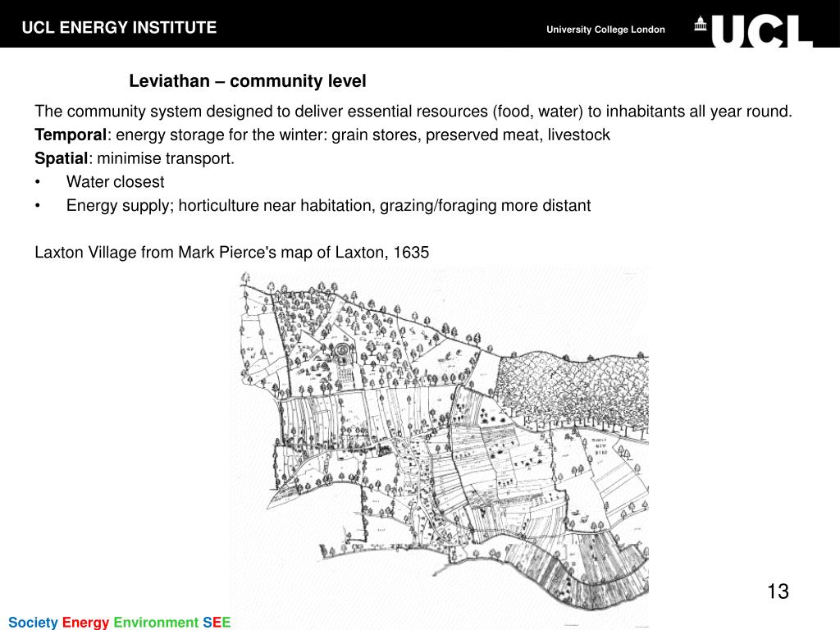The height and width of the screenshot is (630, 840).
Task: Click the bold word Temporal
Action: (x=71, y=135)
